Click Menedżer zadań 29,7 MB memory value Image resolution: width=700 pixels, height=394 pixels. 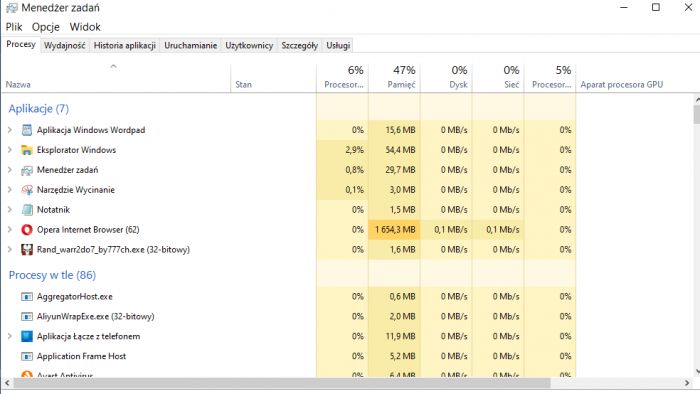click(400, 170)
